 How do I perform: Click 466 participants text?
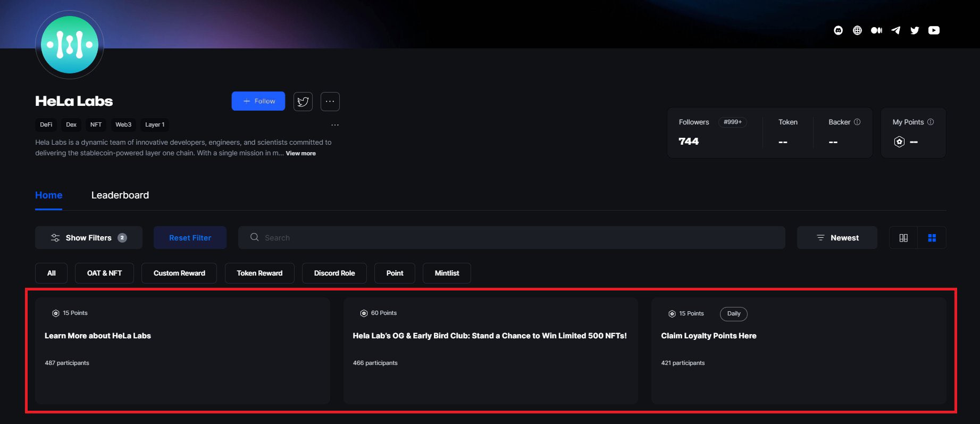click(375, 363)
